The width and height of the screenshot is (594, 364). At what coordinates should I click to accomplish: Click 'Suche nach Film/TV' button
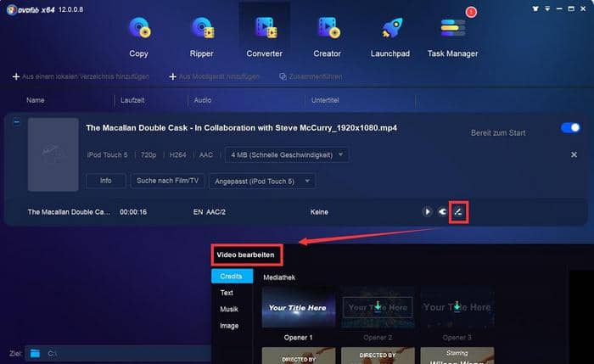[x=167, y=181]
